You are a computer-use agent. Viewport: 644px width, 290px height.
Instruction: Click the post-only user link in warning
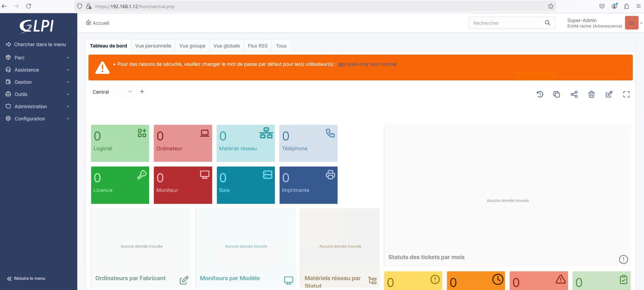(358, 64)
